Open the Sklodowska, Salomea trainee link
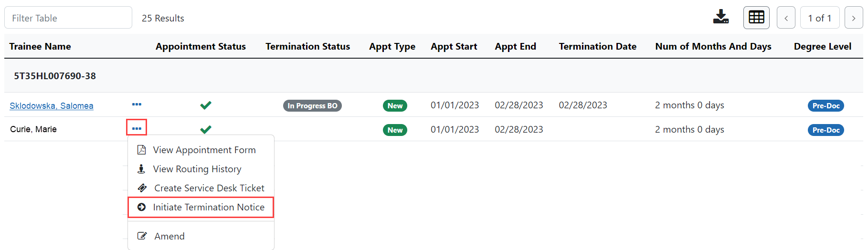The image size is (868, 250). 52,106
